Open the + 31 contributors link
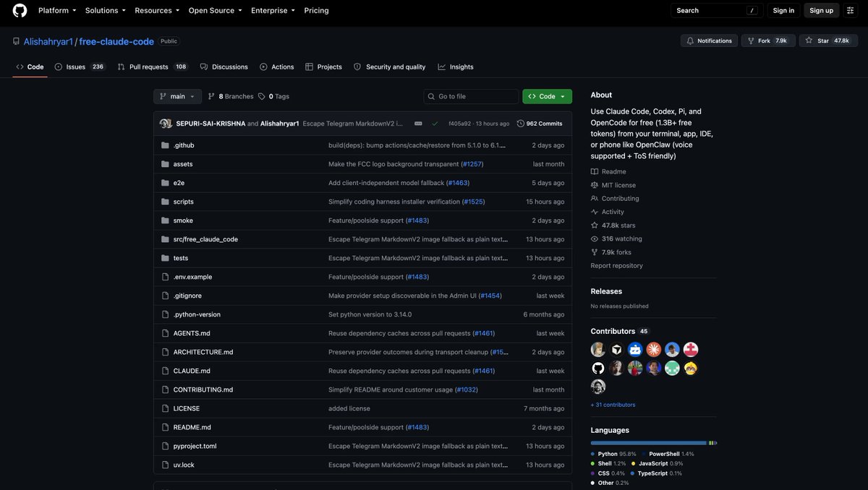 click(x=613, y=405)
